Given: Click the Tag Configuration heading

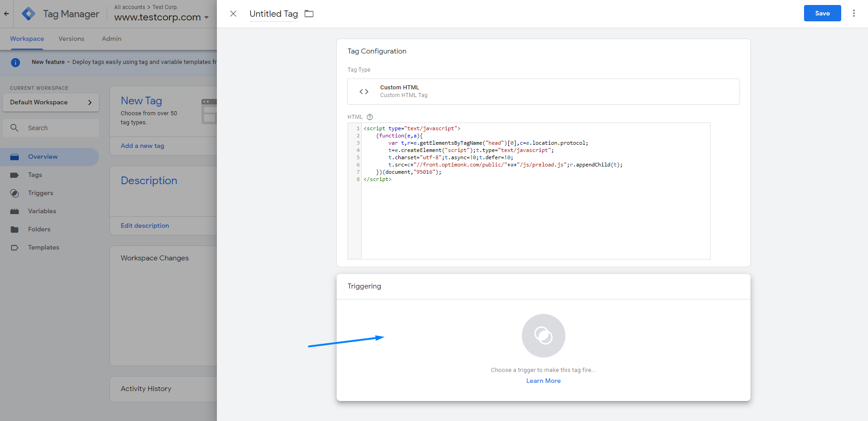Looking at the screenshot, I should (x=377, y=51).
